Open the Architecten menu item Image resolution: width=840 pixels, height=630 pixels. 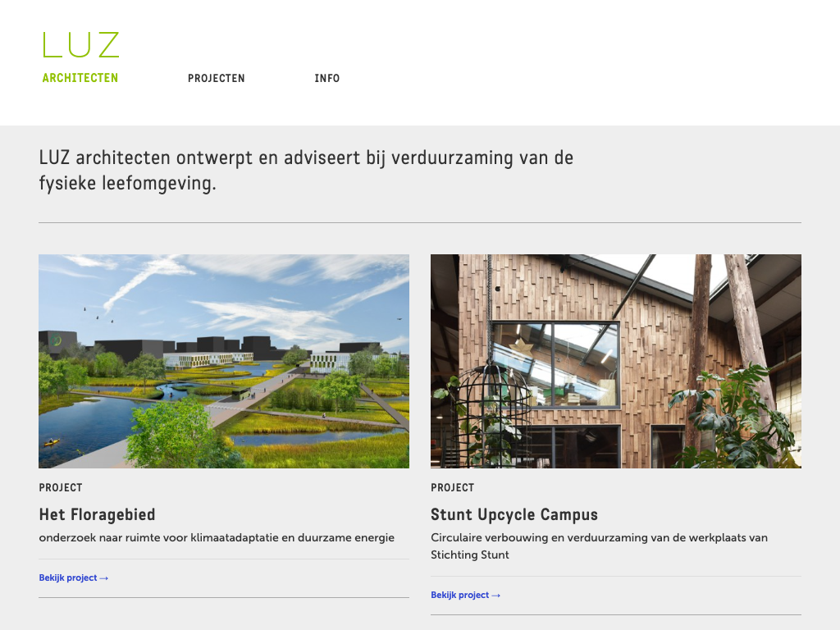(x=80, y=78)
